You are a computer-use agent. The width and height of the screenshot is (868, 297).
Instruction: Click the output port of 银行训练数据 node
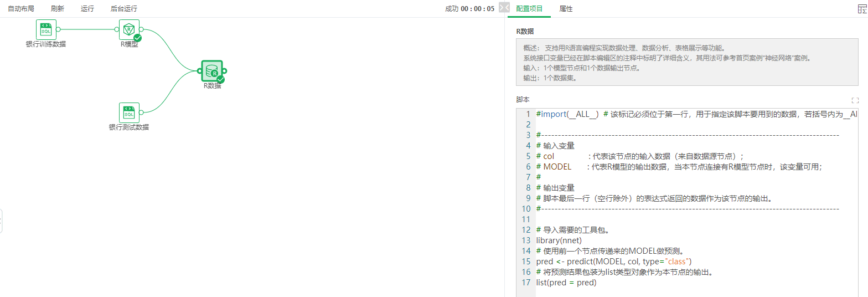59,29
